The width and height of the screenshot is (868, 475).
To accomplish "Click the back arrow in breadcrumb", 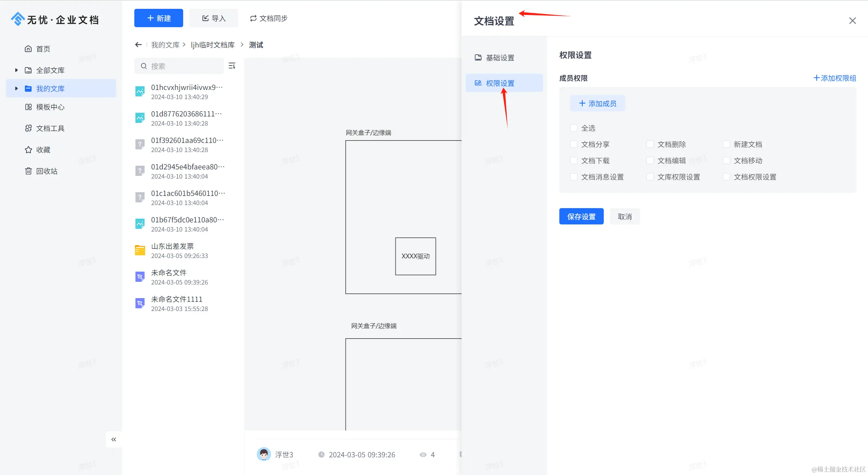I will click(x=138, y=45).
